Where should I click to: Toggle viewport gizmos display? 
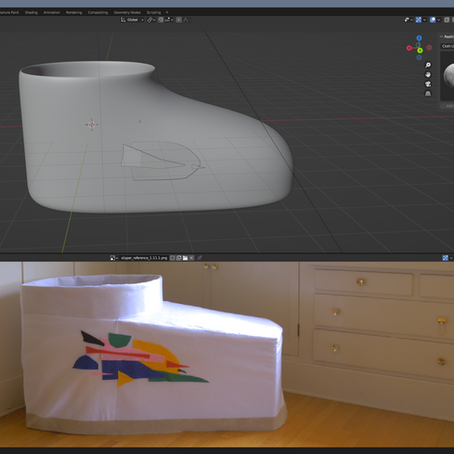(x=418, y=20)
